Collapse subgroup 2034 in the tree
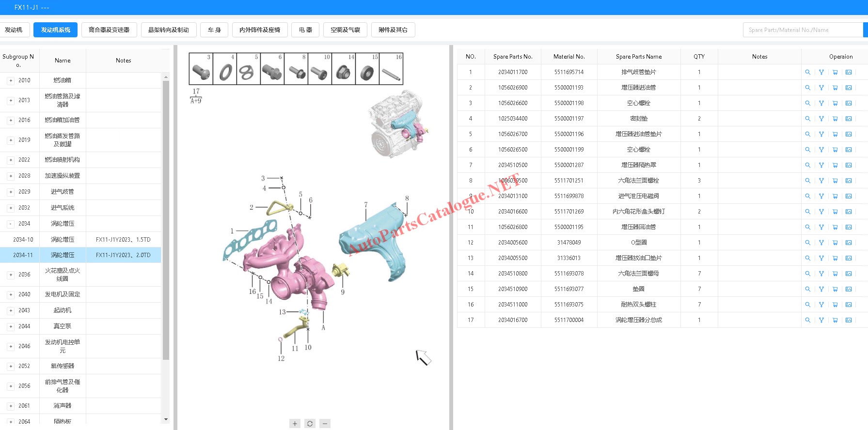The width and height of the screenshot is (868, 430). (x=11, y=224)
